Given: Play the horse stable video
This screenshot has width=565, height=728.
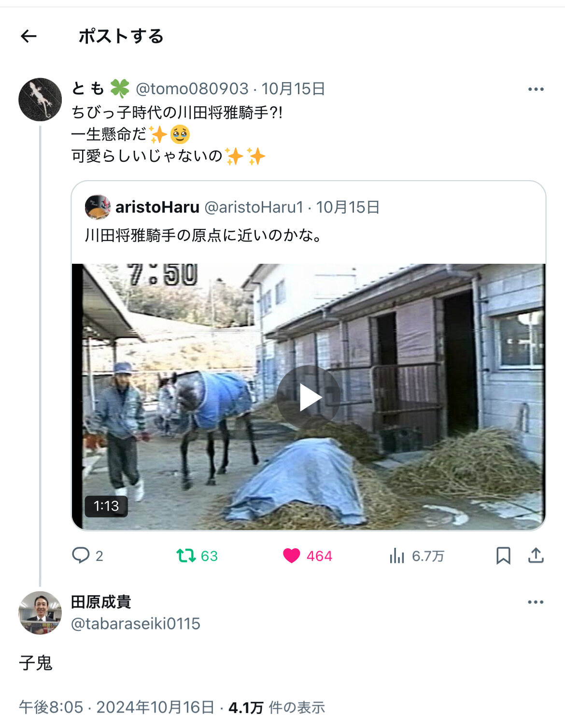Looking at the screenshot, I should 309,397.
